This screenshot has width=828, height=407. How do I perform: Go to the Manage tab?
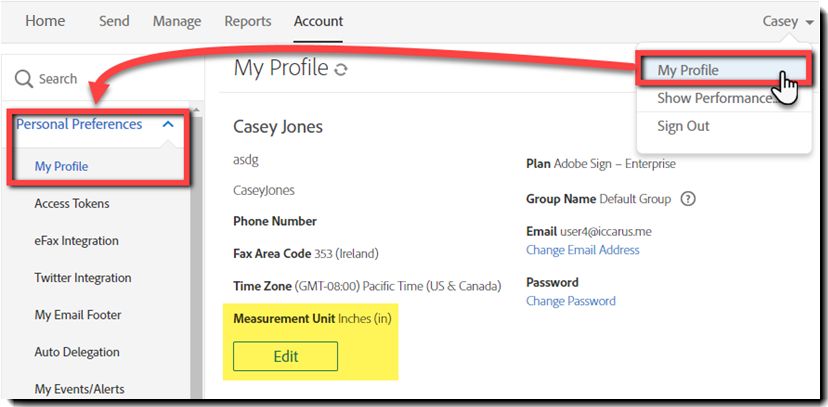pos(177,22)
